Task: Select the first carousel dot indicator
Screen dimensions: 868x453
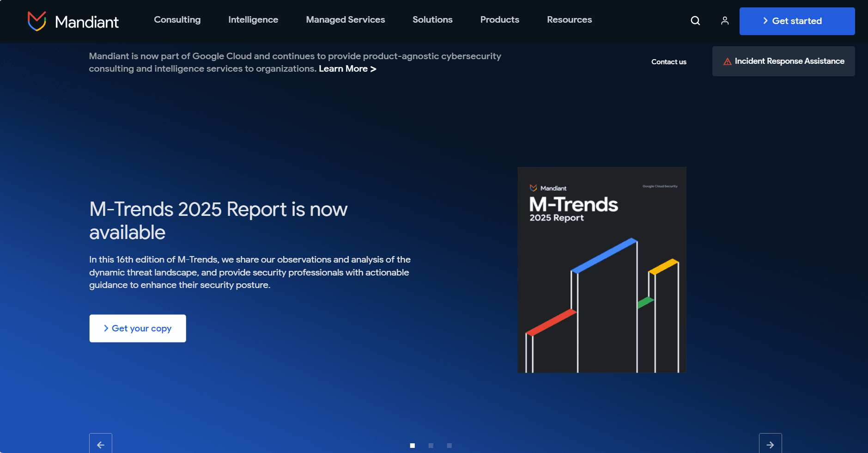Action: pos(413,446)
